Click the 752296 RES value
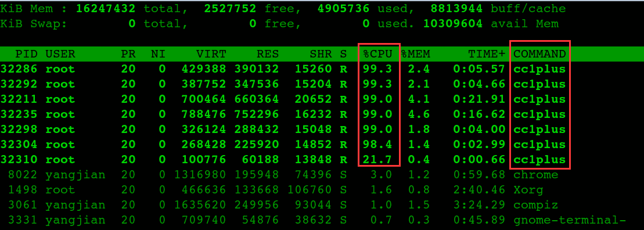 coord(257,114)
